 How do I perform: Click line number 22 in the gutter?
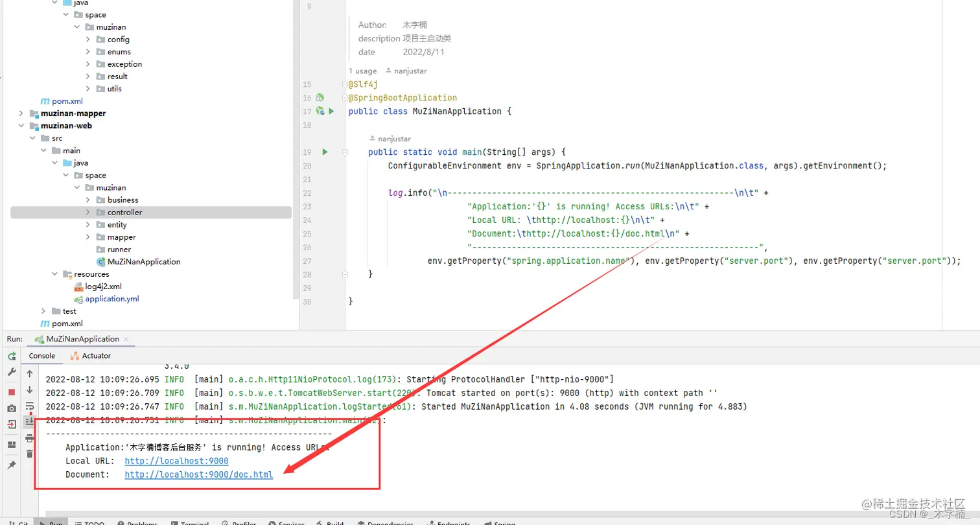307,193
